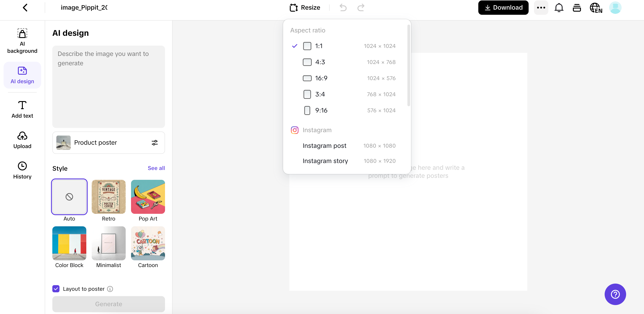
Task: Click the Download button
Action: [x=503, y=7]
